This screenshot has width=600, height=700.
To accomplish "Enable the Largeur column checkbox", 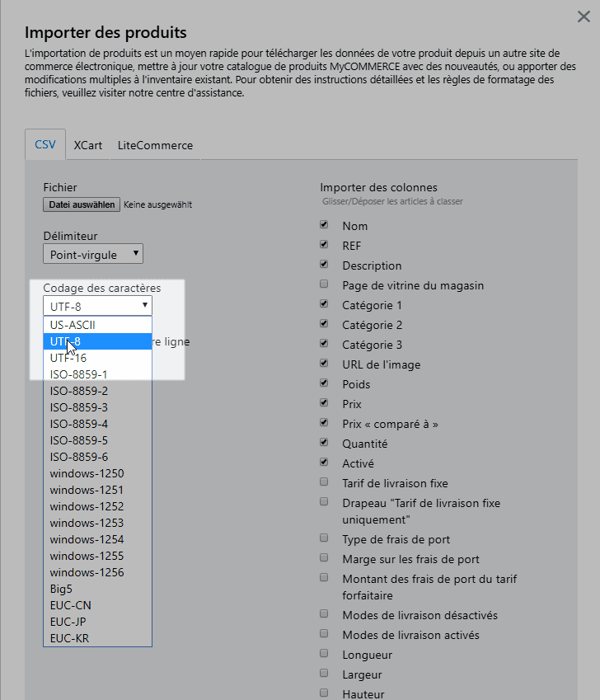I will coord(324,673).
